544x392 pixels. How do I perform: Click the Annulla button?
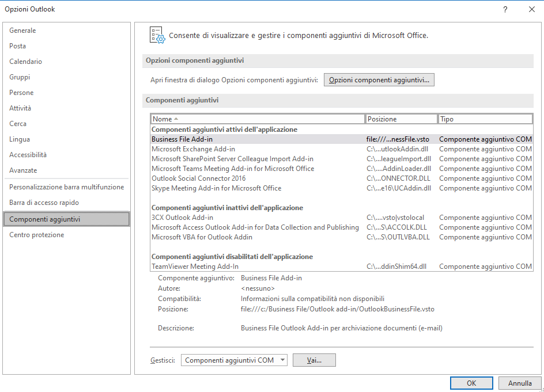(x=520, y=383)
